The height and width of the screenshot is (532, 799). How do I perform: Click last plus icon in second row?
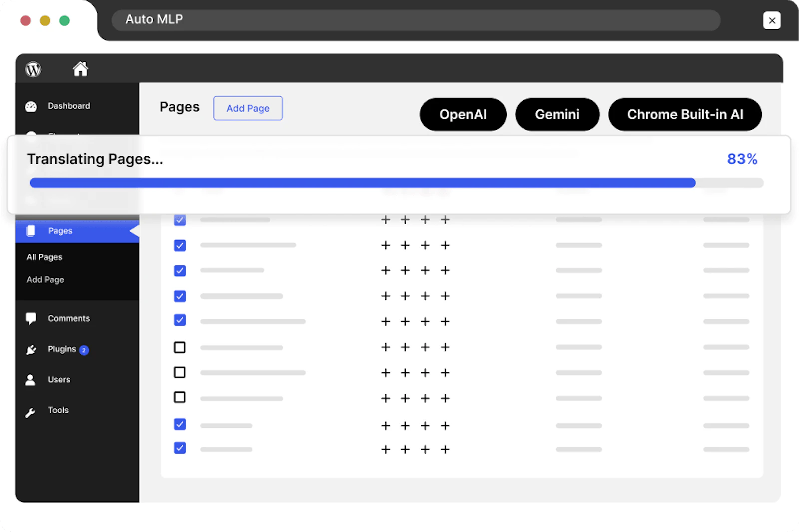pyautogui.click(x=445, y=245)
